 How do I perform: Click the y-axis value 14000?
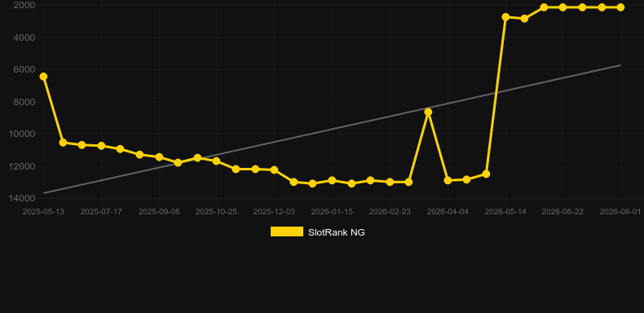point(22,198)
